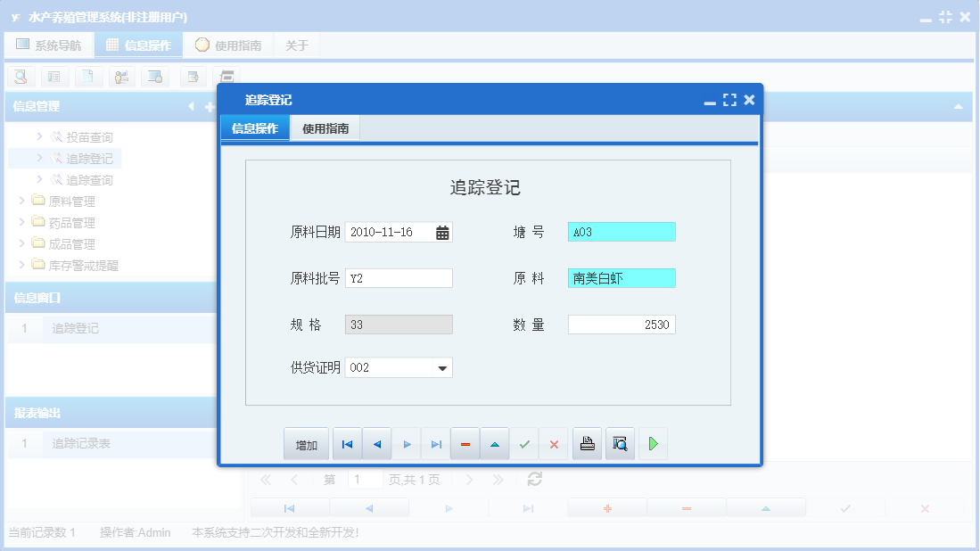Open the calendar picker next to 原料日期

click(x=441, y=231)
